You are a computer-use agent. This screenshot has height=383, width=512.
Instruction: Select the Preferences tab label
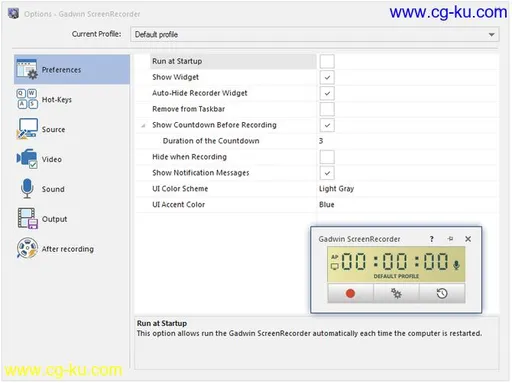click(61, 70)
